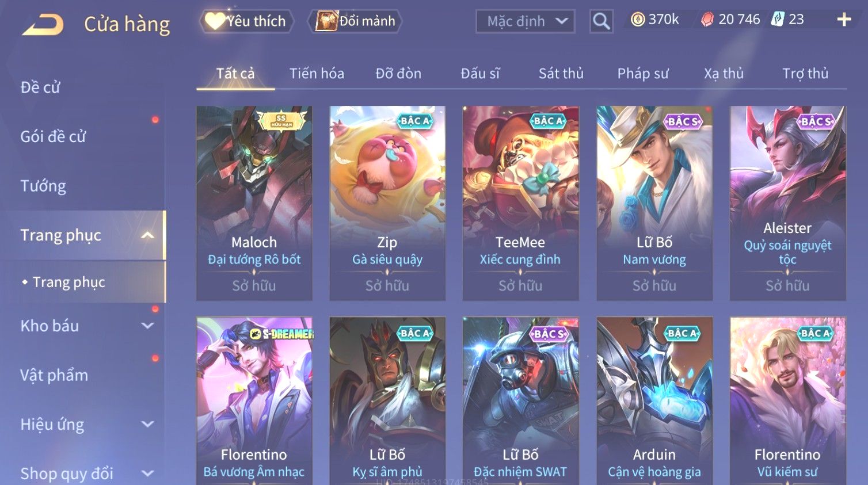Select the Tiến hóa tab
This screenshot has height=485, width=868.
[317, 74]
